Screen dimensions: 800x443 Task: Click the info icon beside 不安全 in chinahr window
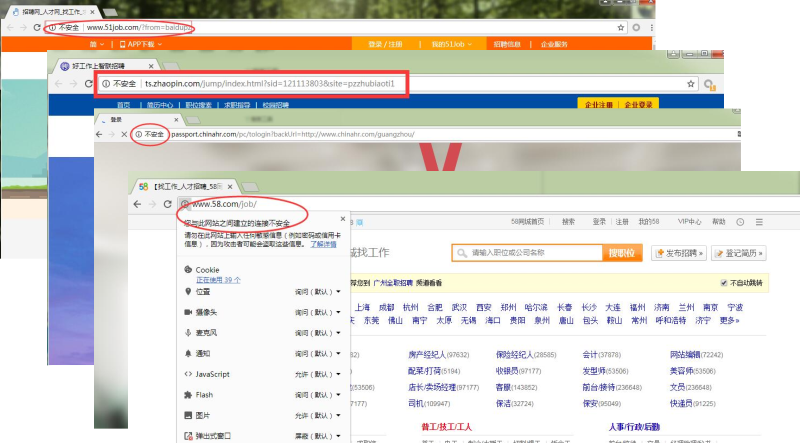coord(138,134)
